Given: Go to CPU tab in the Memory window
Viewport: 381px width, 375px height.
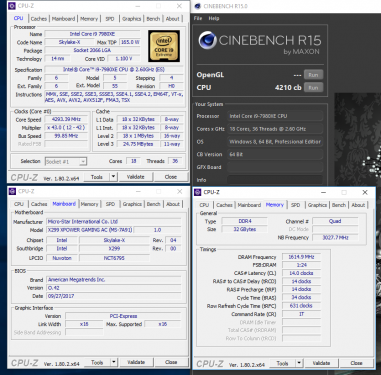Looking at the screenshot, I should coord(204,205).
